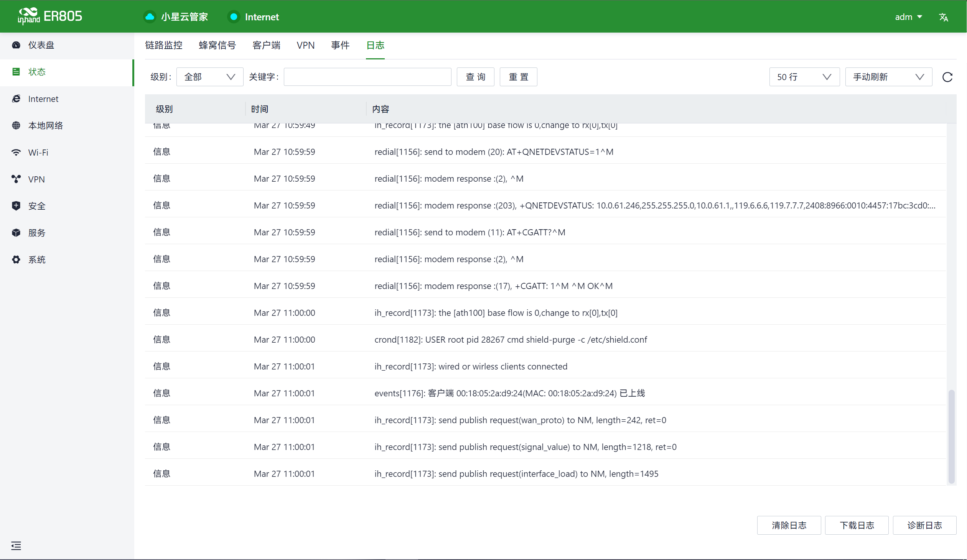This screenshot has height=560, width=967.
Task: Click the dashboard gauge icon in the sidebar
Action: 16,45
